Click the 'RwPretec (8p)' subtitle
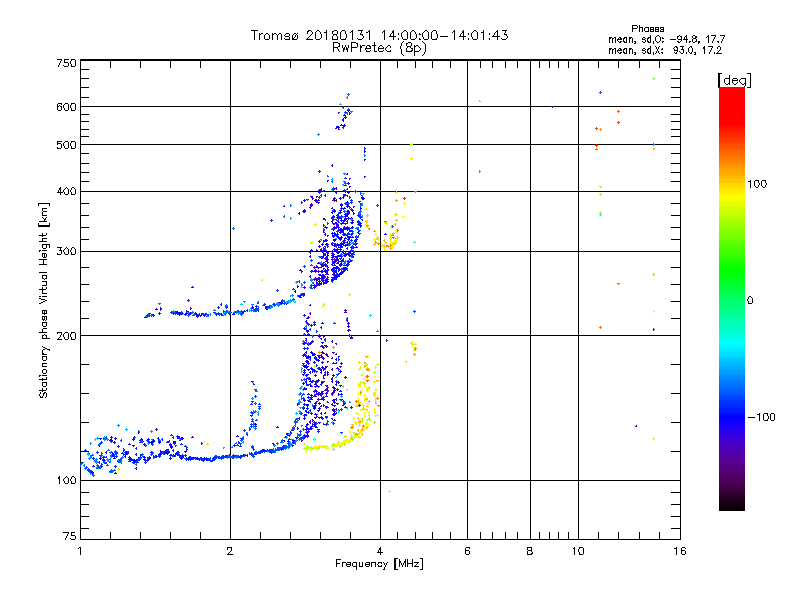Image resolution: width=800 pixels, height=600 pixels. tap(379, 48)
